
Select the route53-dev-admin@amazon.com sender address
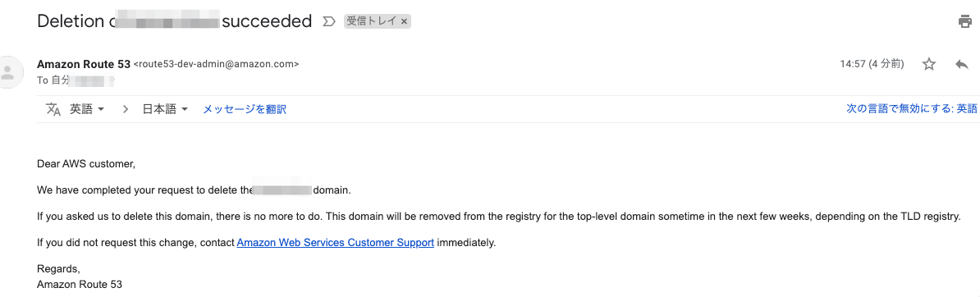click(216, 64)
